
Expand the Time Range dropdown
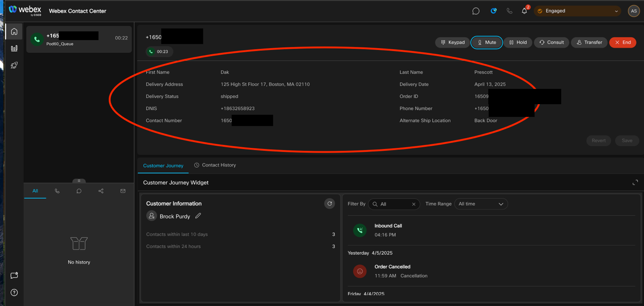click(x=481, y=204)
